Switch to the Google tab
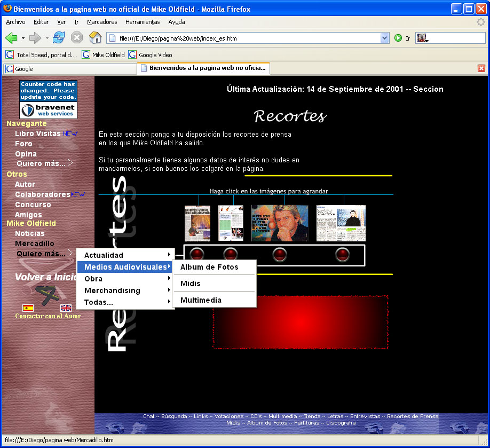This screenshot has height=448, width=490. click(69, 69)
